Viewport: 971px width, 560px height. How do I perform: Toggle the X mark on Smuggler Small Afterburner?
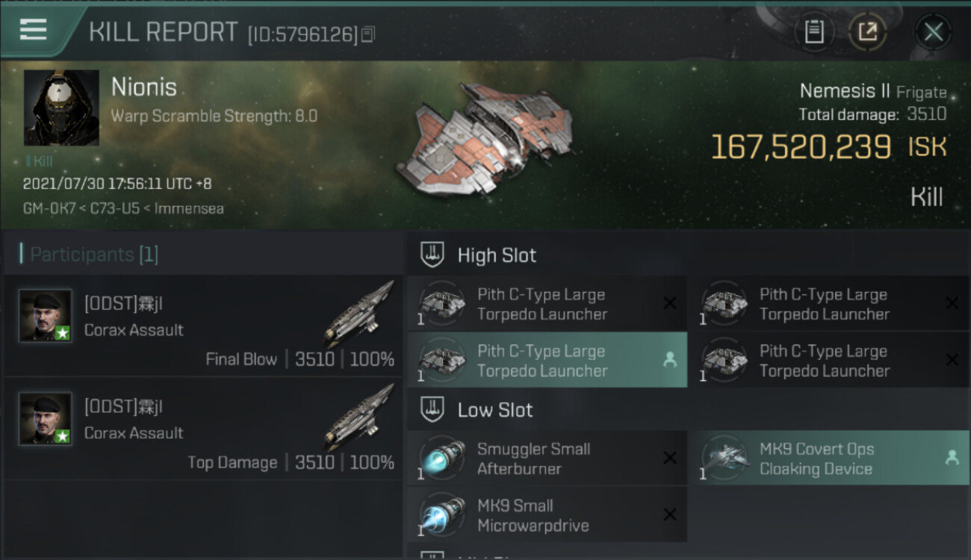670,458
